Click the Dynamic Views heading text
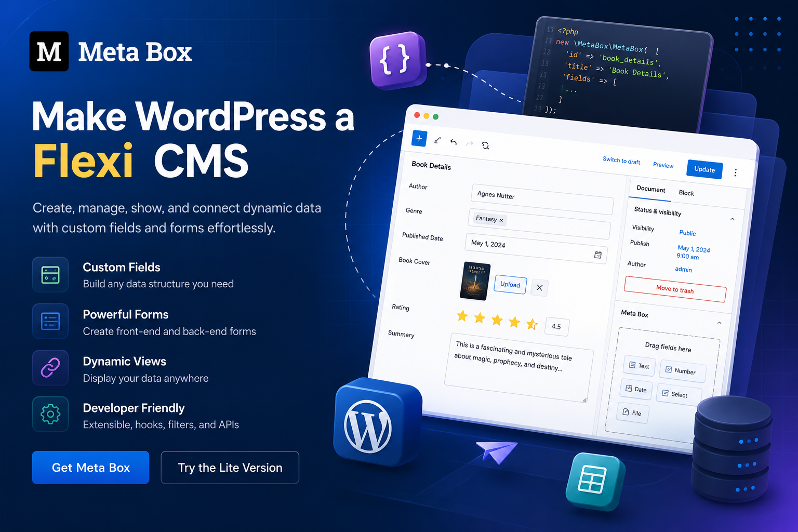The width and height of the screenshot is (798, 532). pos(125,361)
